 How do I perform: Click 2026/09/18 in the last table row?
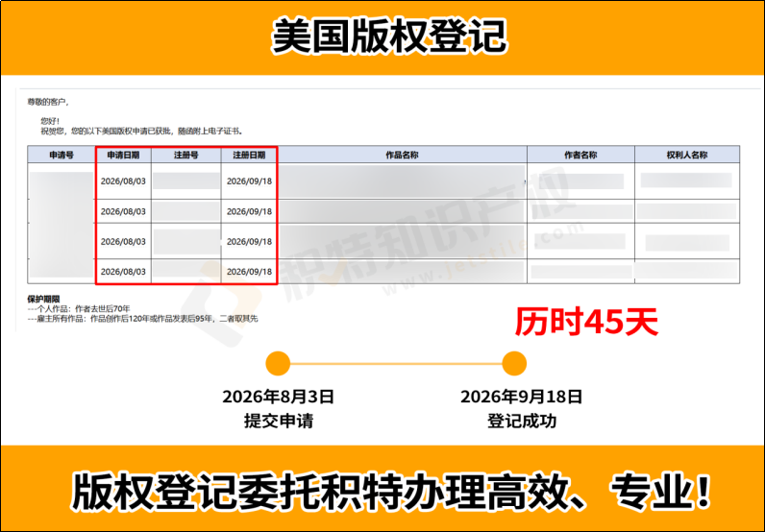coord(249,272)
